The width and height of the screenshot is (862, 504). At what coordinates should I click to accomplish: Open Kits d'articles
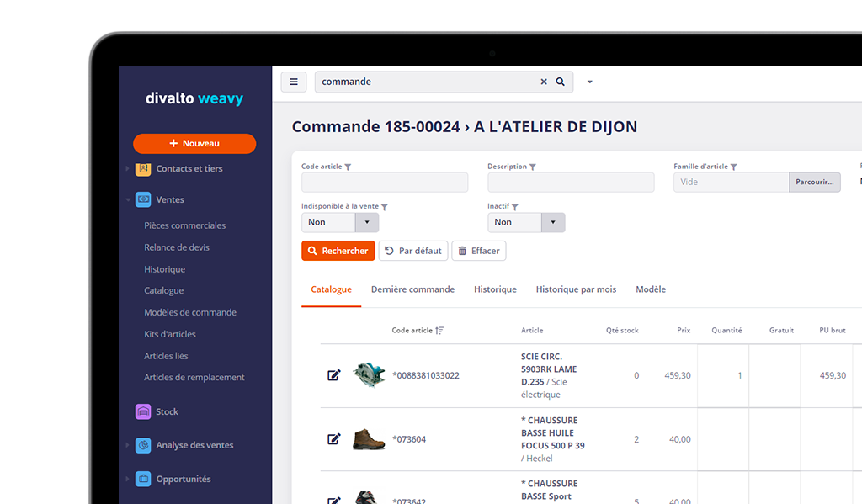[x=170, y=334]
